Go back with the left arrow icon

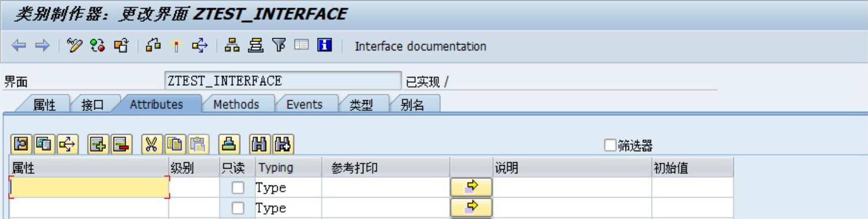19,46
